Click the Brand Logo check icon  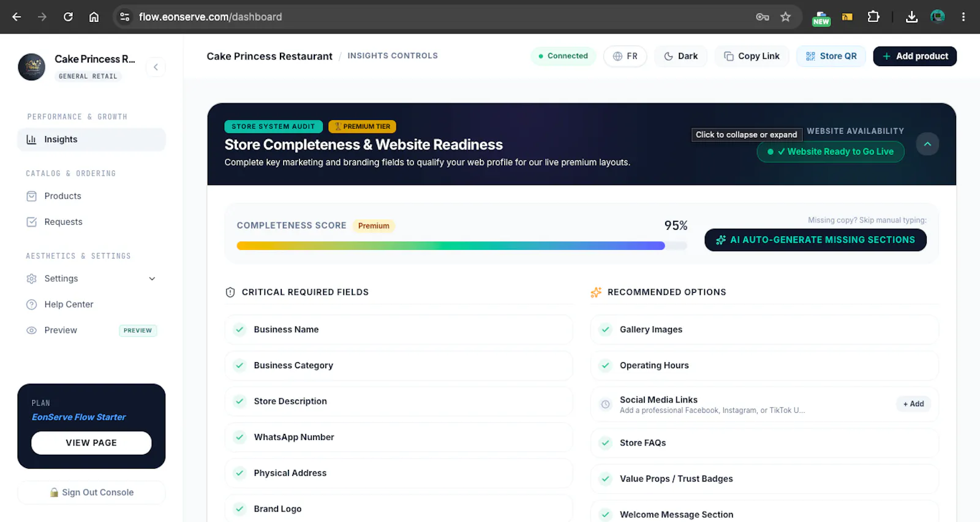click(240, 509)
